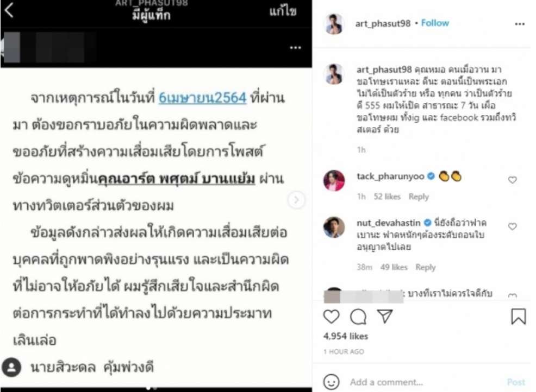Image resolution: width=536 pixels, height=392 pixels.
Task: Open the 6เมษายน2564 date link
Action: [x=202, y=98]
